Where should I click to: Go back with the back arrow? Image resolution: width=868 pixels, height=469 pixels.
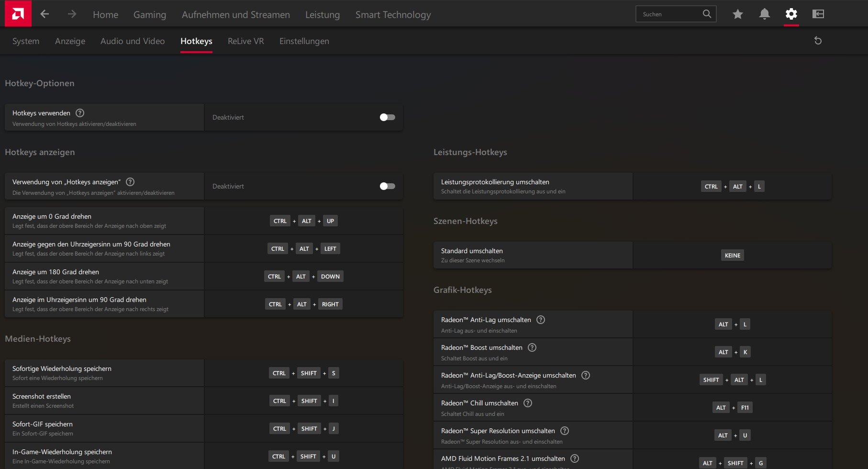coord(45,14)
